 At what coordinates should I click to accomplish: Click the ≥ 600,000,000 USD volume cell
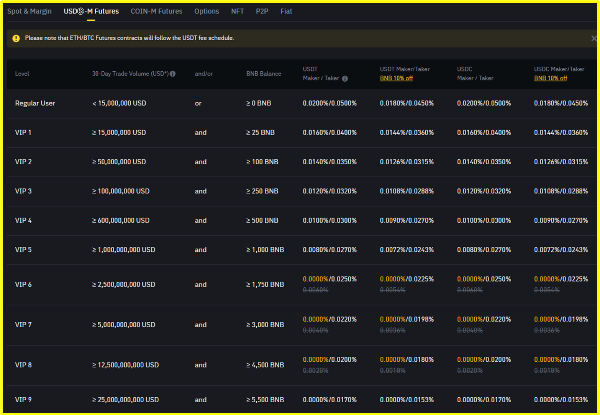121,221
